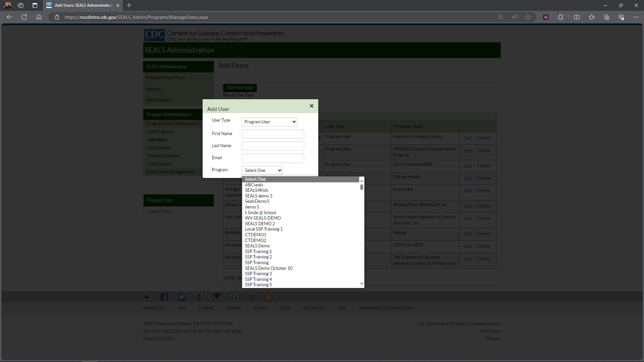The image size is (644, 362).
Task: Open the User Type dropdown
Action: (269, 122)
